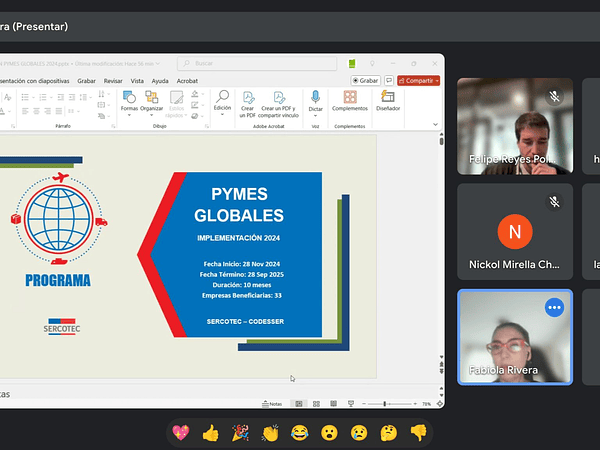
Task: React with the thumbs down emoji
Action: pos(419,433)
